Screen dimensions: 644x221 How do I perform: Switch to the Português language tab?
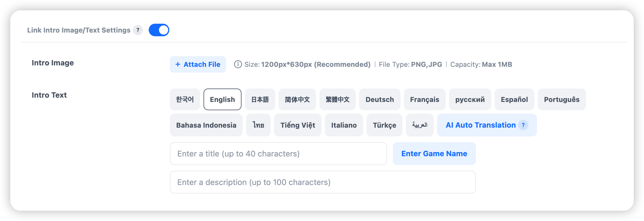pos(562,99)
